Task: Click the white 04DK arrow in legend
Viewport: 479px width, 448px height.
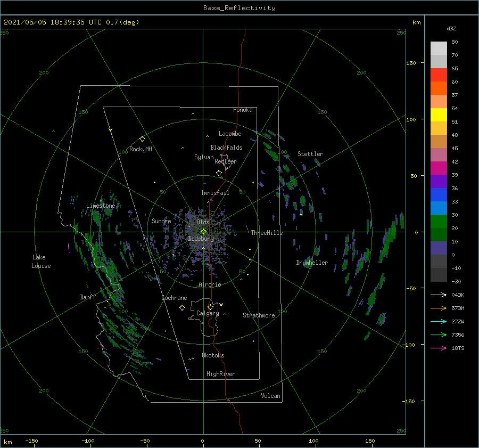Action: click(x=439, y=295)
